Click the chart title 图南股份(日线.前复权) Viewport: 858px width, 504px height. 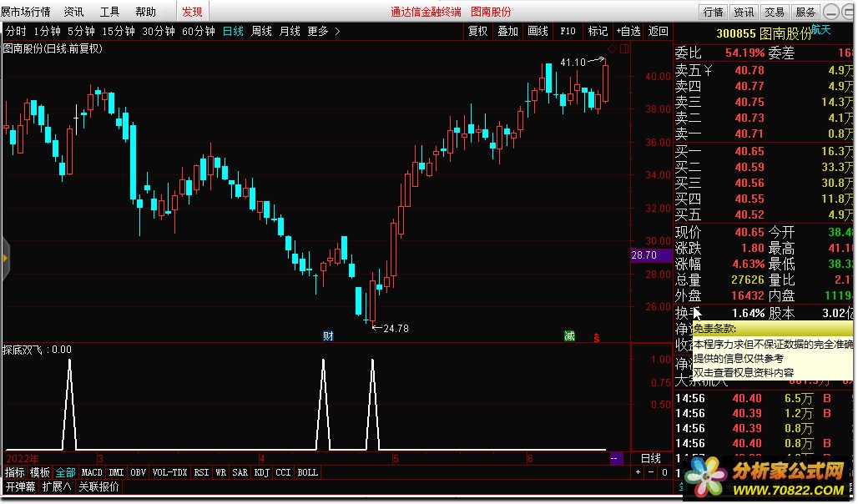coord(53,48)
